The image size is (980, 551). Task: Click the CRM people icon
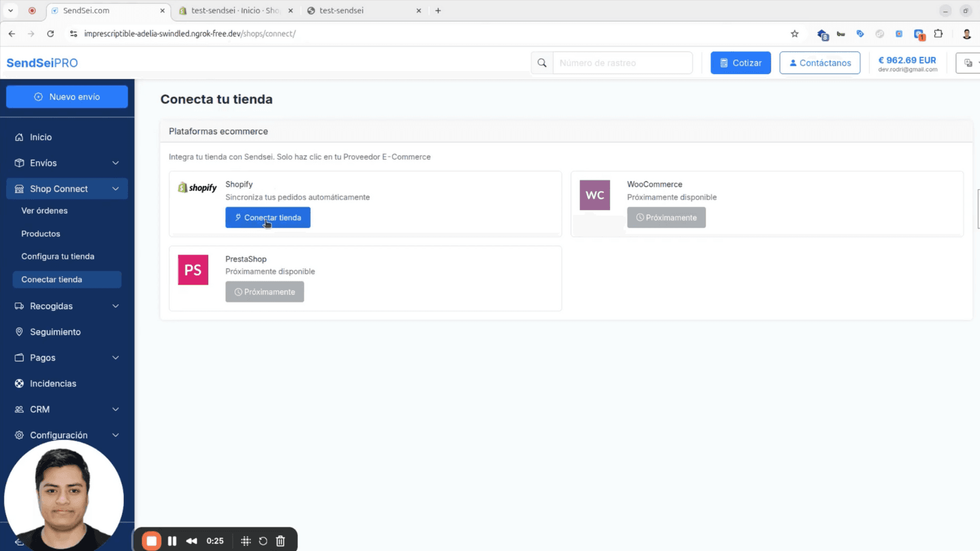19,409
